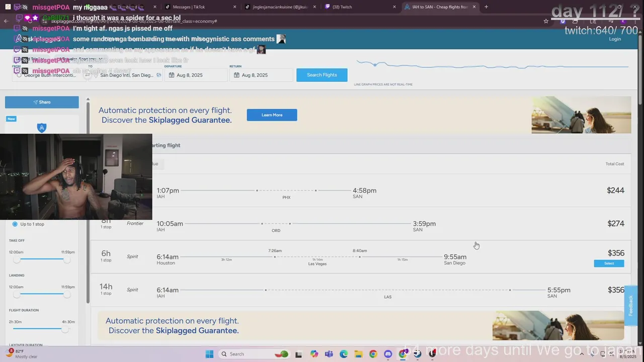Open Steam from taskbar
Screen dimensions: 644x362
tap(417, 354)
